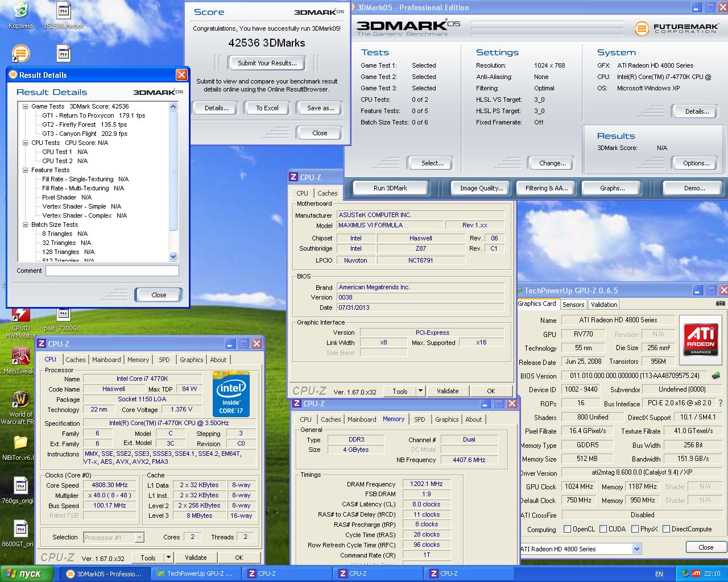This screenshot has width=728, height=582.
Task: Click the Intel Core i7 logo in CPU-Z
Action: pos(231,393)
